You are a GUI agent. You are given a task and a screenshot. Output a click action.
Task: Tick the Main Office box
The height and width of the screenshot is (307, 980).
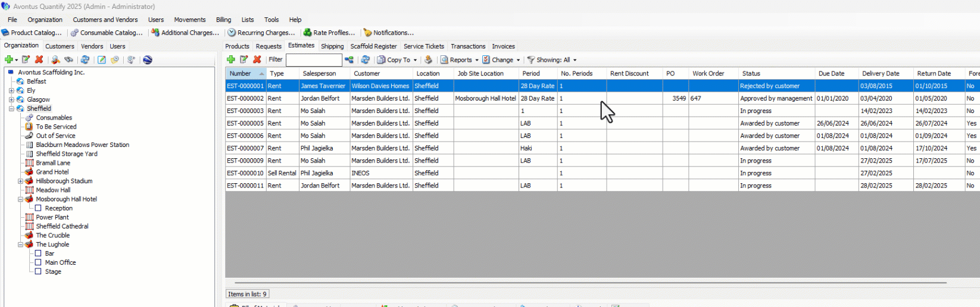coord(38,262)
